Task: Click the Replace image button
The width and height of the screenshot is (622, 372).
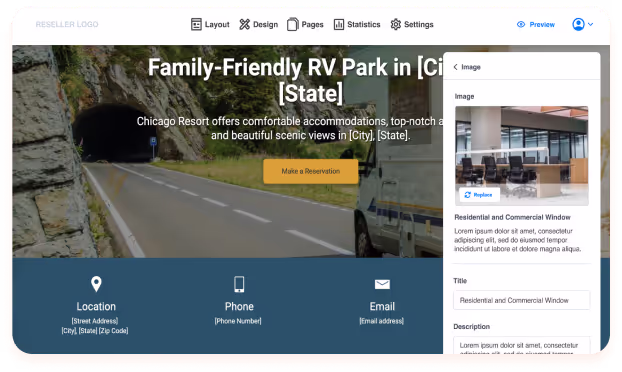Action: 479,195
